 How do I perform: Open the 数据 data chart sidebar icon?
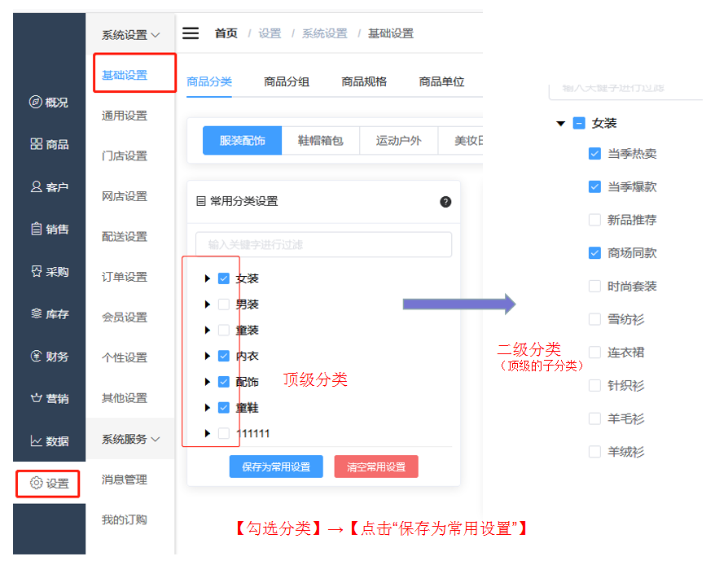coord(36,440)
